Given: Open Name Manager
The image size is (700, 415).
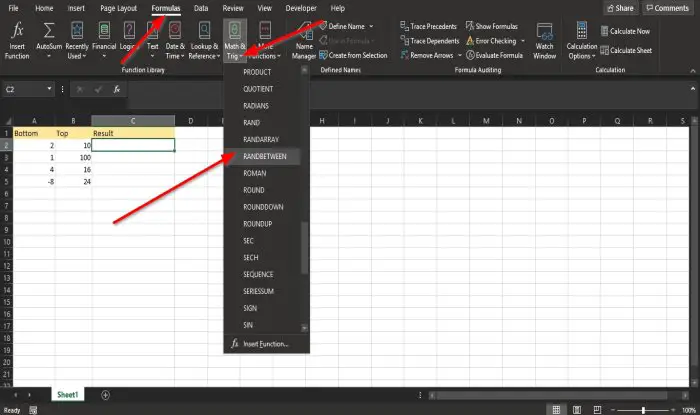Looking at the screenshot, I should (304, 40).
